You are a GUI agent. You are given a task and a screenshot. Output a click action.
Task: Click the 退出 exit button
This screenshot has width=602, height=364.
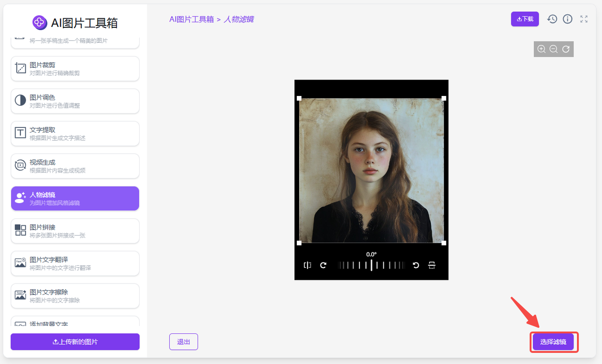pyautogui.click(x=183, y=342)
